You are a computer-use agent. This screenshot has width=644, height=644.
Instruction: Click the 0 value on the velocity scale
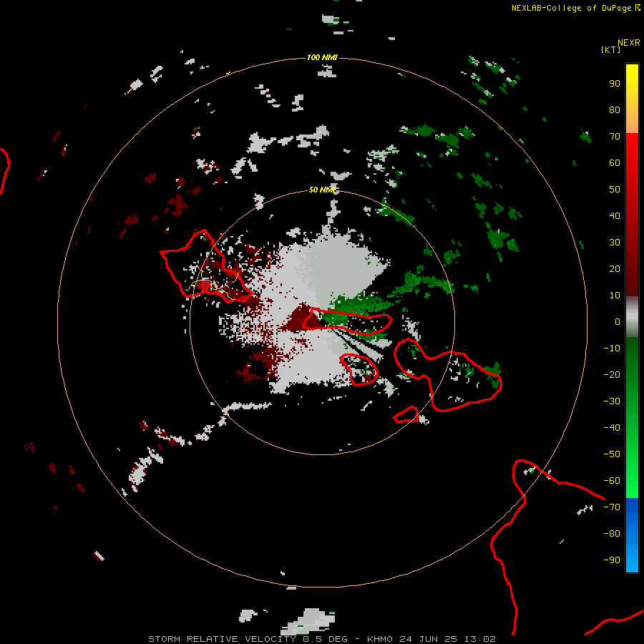pyautogui.click(x=618, y=321)
